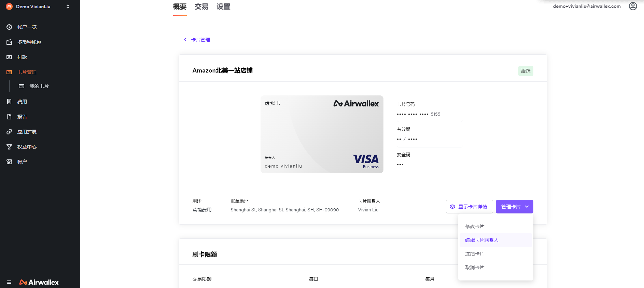Click the 报告 document icon
Image resolution: width=644 pixels, height=288 pixels.
click(9, 117)
